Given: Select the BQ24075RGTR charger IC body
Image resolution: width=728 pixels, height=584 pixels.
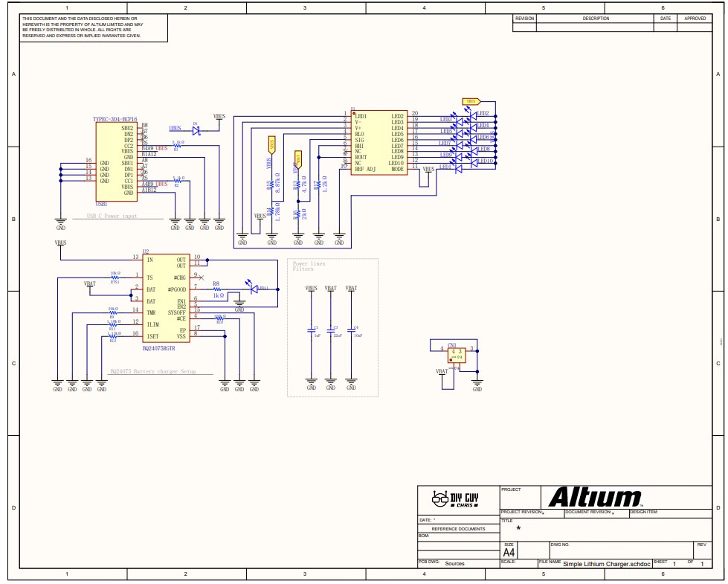Looking at the screenshot, I should point(164,299).
